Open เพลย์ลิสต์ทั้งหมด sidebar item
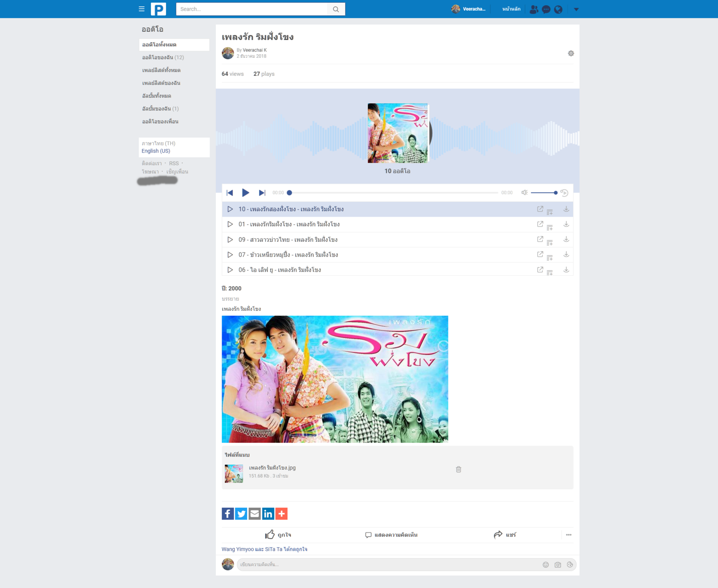Image resolution: width=718 pixels, height=588 pixels. tap(161, 70)
